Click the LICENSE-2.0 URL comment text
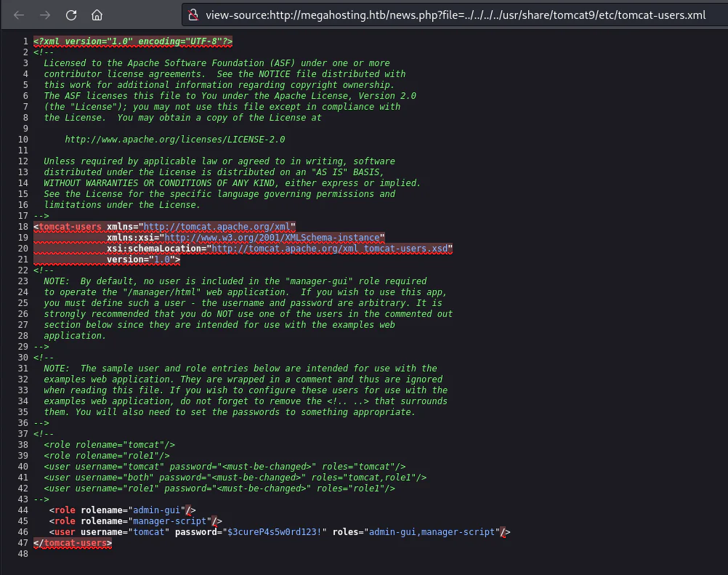The height and width of the screenshot is (575, 728). (175, 140)
